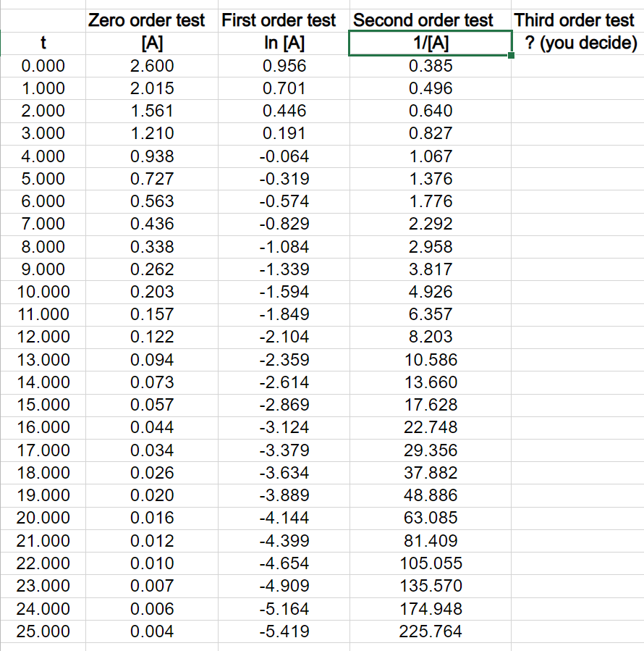This screenshot has width=644, height=651.
Task: Select cell with value 0.436
Action: [x=152, y=224]
